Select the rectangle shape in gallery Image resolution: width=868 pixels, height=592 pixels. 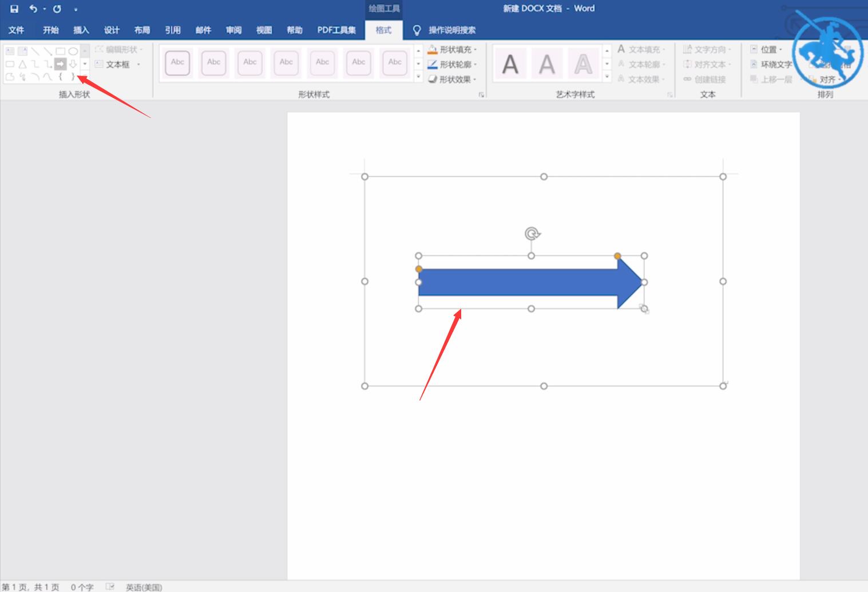coord(61,51)
